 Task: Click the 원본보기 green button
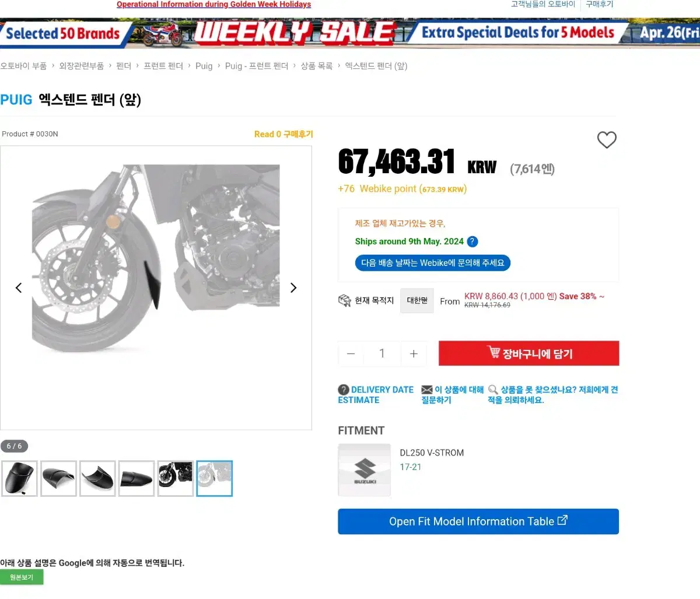[x=22, y=577]
